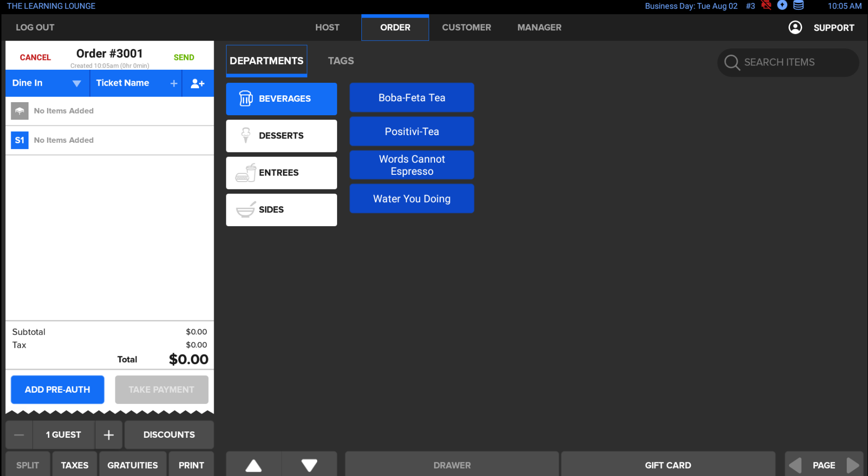
Task: Select the Entrees department
Action: click(281, 173)
